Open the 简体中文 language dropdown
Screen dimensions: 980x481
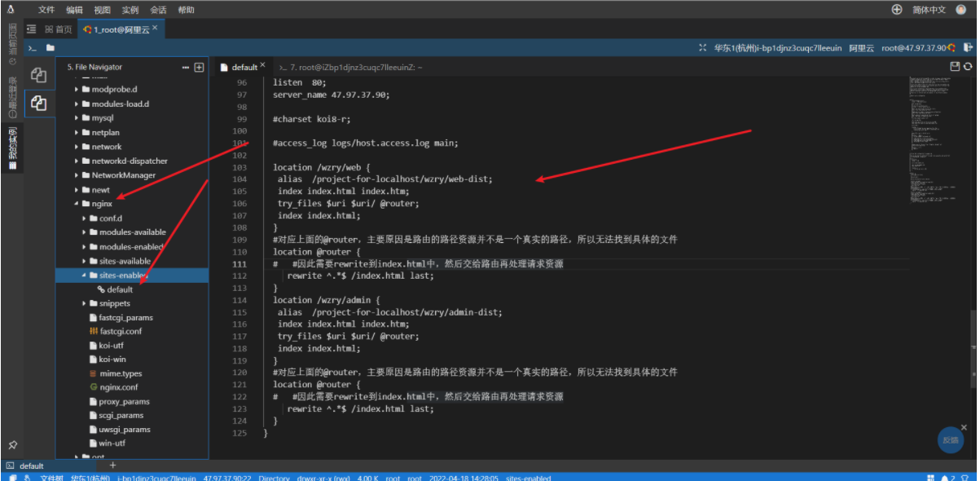[x=929, y=10]
